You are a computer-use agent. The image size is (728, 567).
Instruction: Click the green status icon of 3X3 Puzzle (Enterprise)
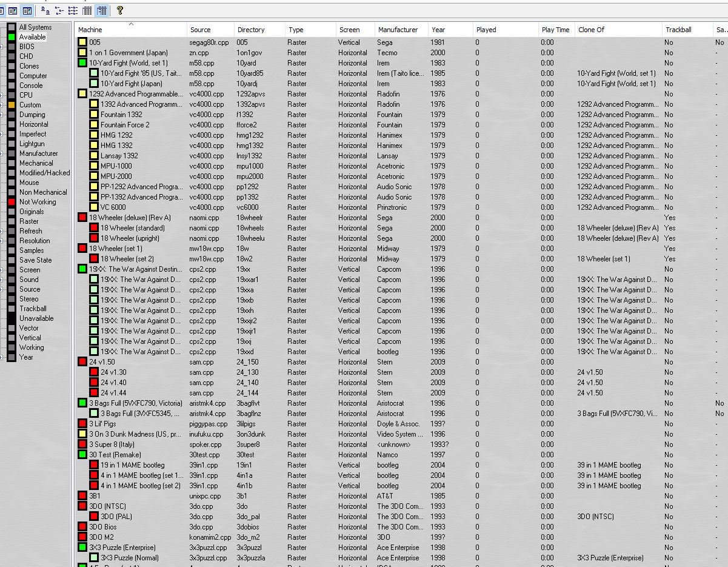[82, 548]
